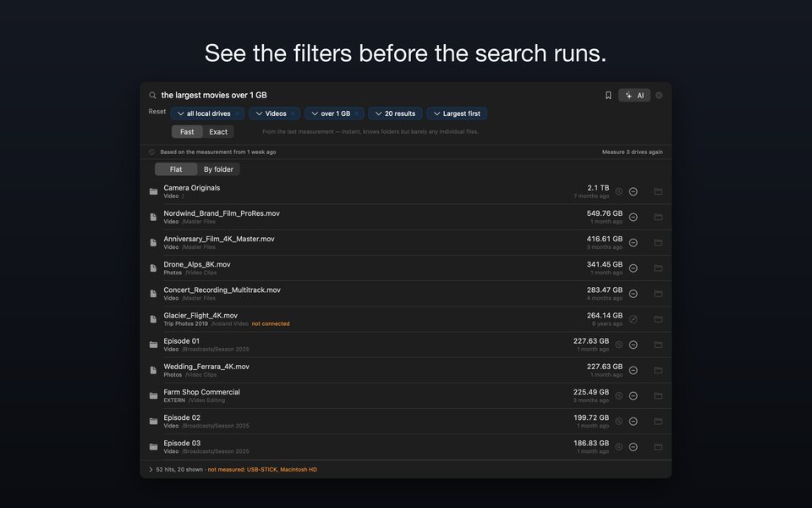
Task: Open the Largest first sort dropdown
Action: [457, 113]
